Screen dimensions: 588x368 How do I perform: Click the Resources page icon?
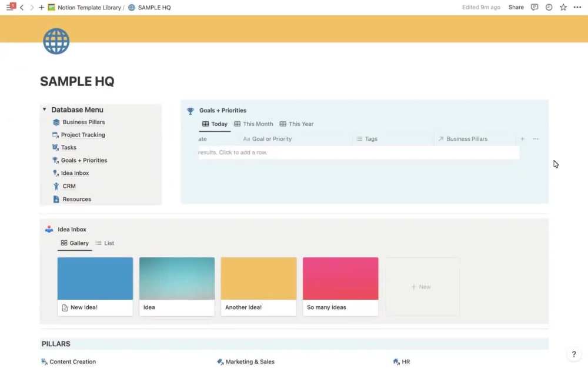pos(56,199)
